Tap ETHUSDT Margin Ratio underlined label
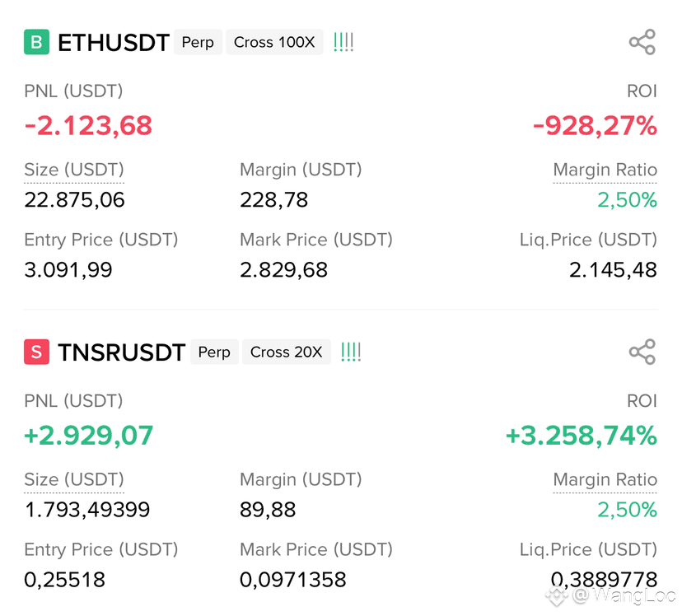The image size is (682, 616). tap(605, 170)
